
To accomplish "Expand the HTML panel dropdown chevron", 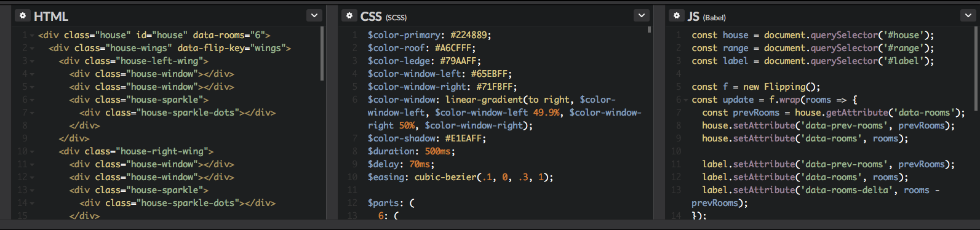I will click(x=314, y=15).
